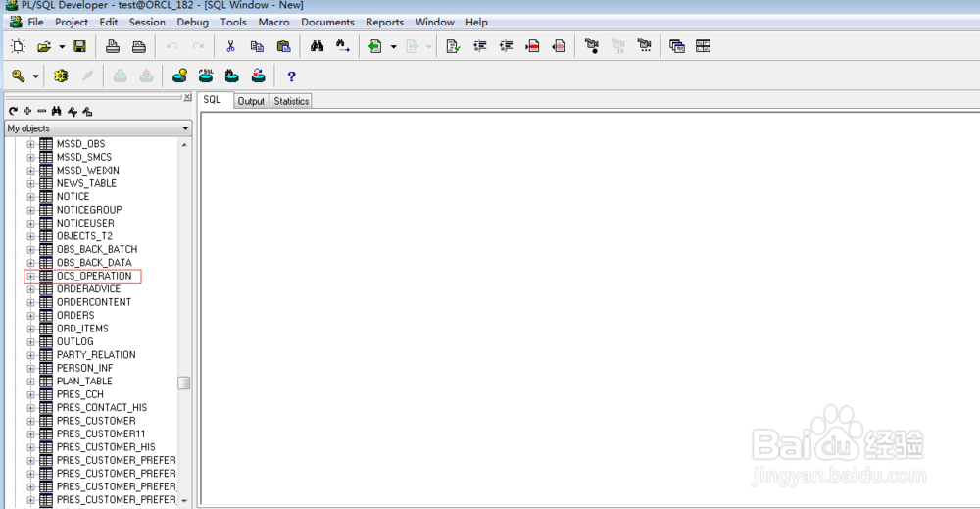
Task: Select the NEWS_TABLE item
Action: (x=86, y=183)
